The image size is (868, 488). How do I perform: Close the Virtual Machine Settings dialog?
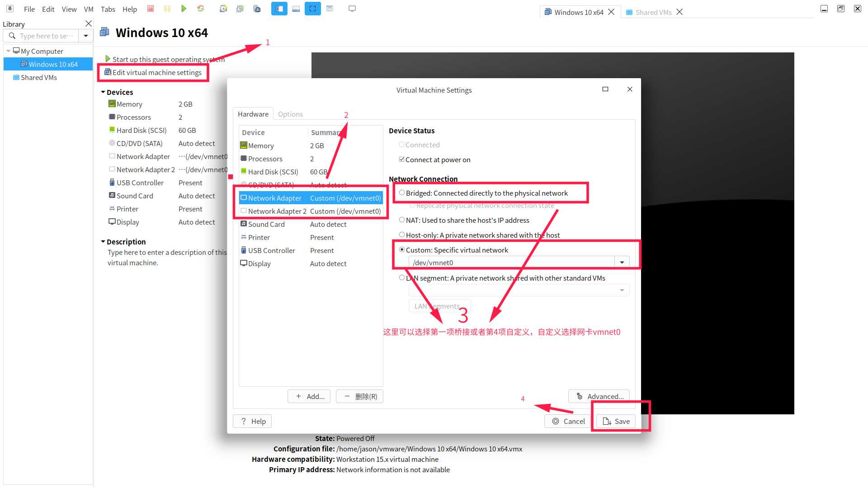point(630,89)
